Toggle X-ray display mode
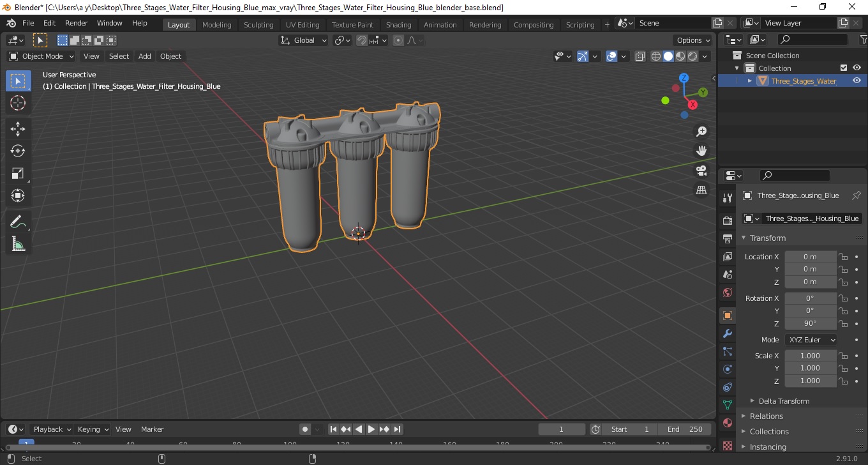 tap(640, 56)
